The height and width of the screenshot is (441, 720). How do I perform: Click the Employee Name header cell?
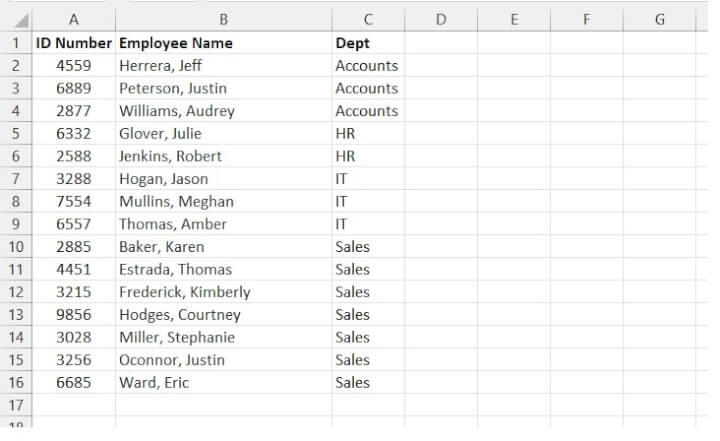click(x=223, y=43)
